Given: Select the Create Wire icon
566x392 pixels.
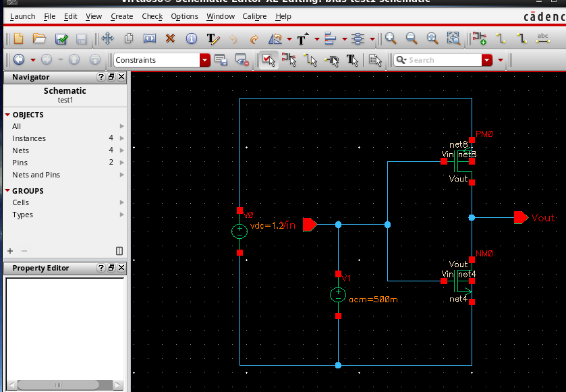Looking at the screenshot, I should click(502, 38).
